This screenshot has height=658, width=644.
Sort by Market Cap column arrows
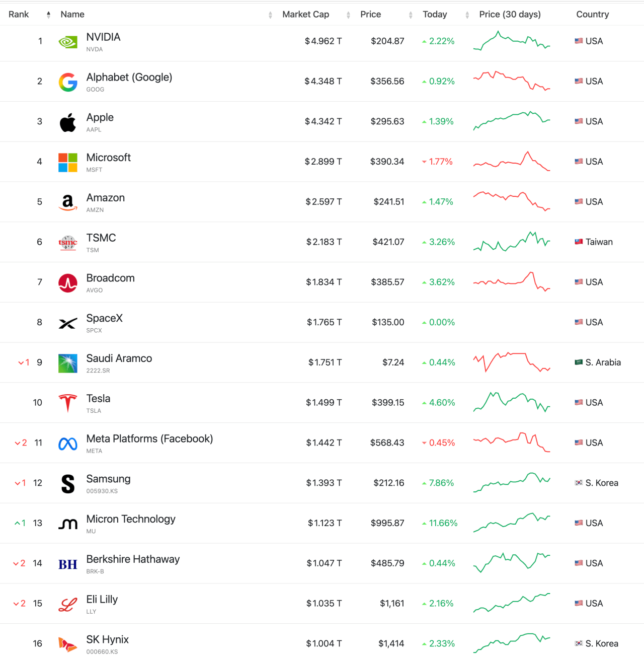pyautogui.click(x=348, y=15)
